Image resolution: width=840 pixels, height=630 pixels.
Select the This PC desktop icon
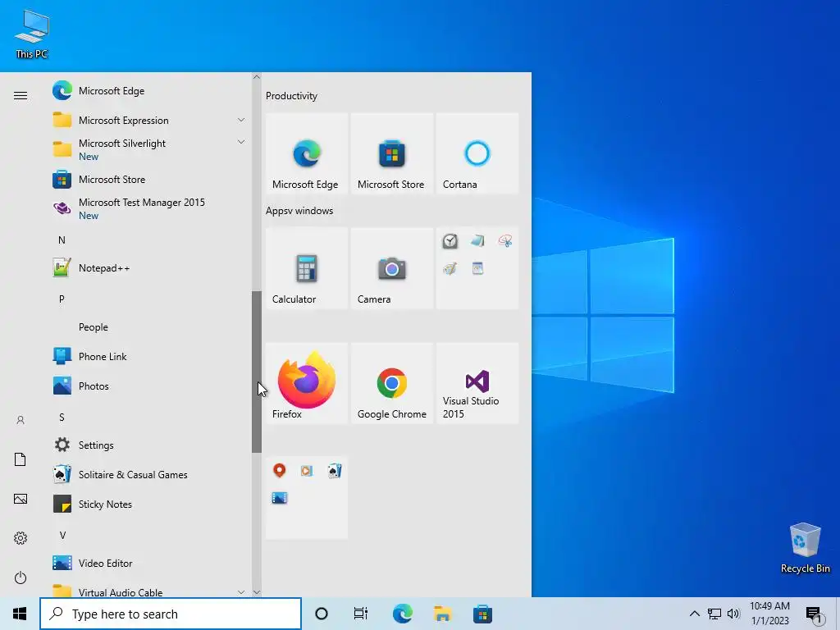tap(32, 34)
